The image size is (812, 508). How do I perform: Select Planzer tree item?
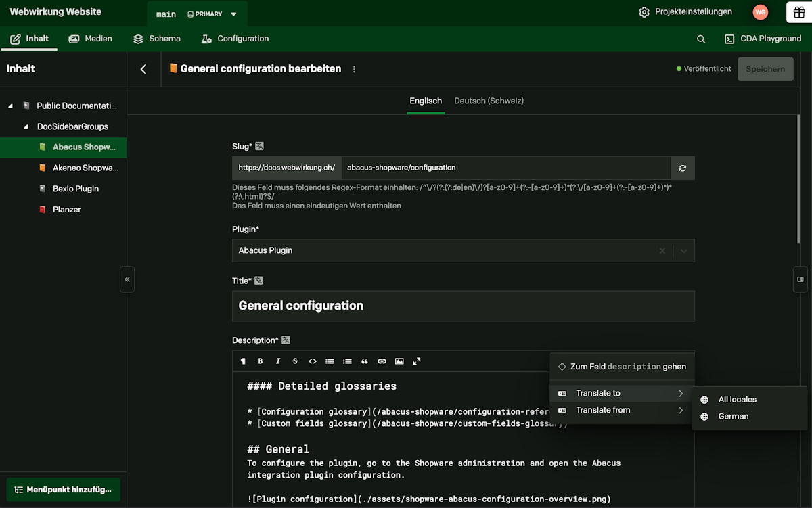(64, 210)
